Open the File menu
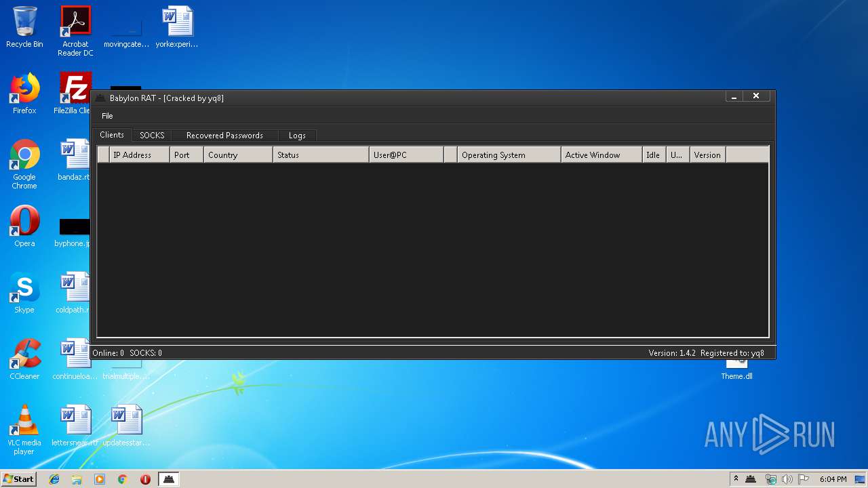 point(107,116)
